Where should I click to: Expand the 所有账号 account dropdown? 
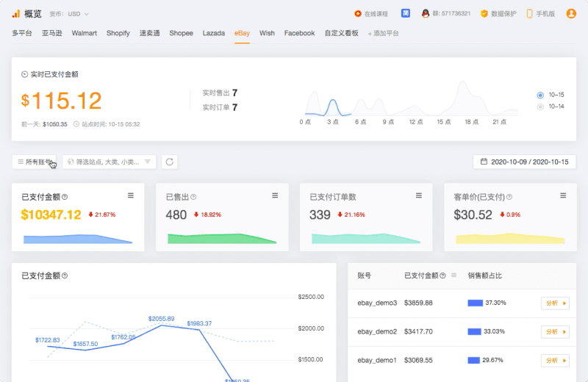pos(35,162)
